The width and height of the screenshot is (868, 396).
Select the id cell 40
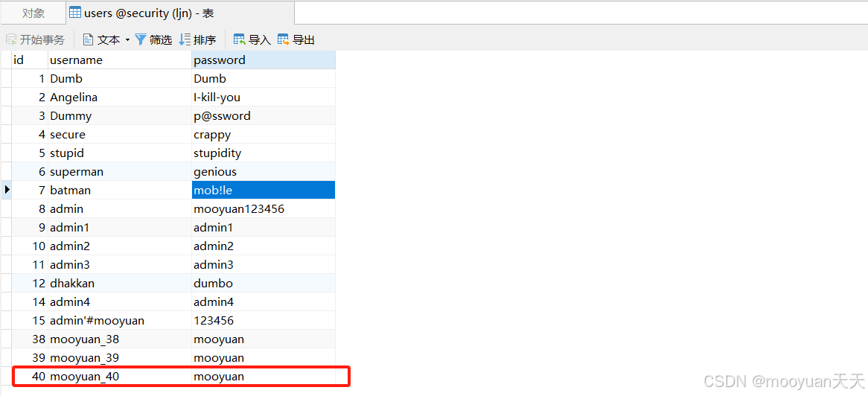30,377
